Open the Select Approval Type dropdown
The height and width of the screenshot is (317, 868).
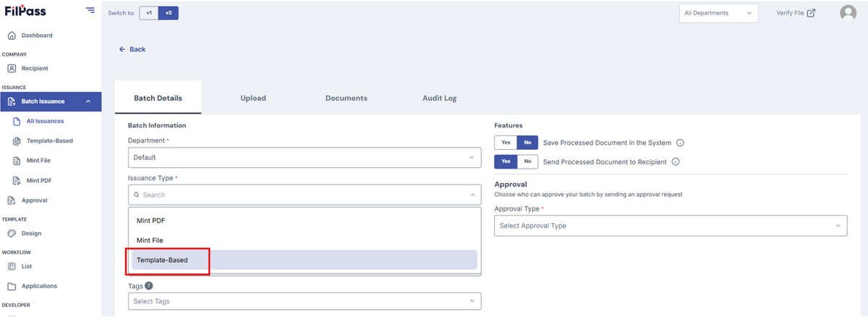tap(671, 226)
